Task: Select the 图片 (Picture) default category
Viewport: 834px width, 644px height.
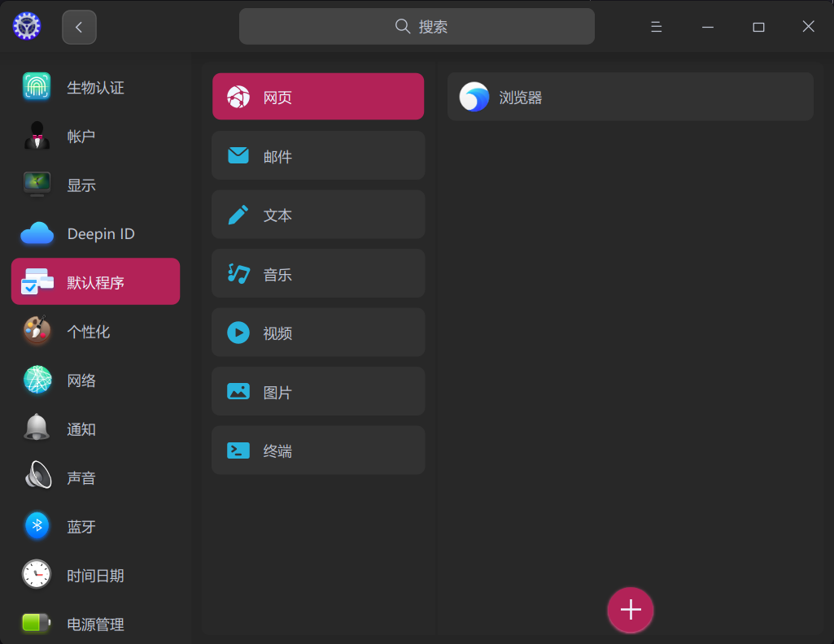Action: (317, 391)
